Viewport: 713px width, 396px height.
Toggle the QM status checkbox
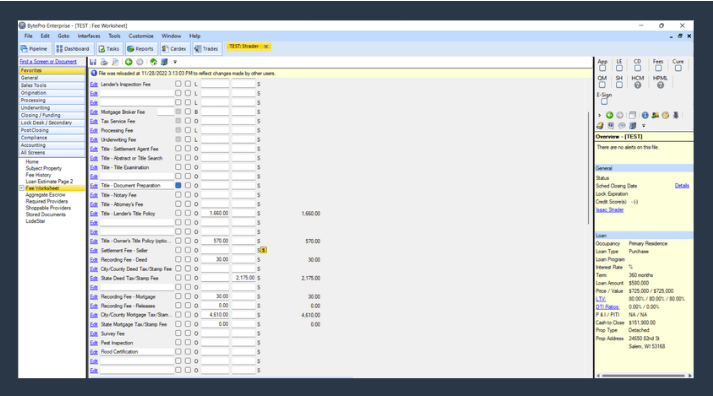click(603, 85)
